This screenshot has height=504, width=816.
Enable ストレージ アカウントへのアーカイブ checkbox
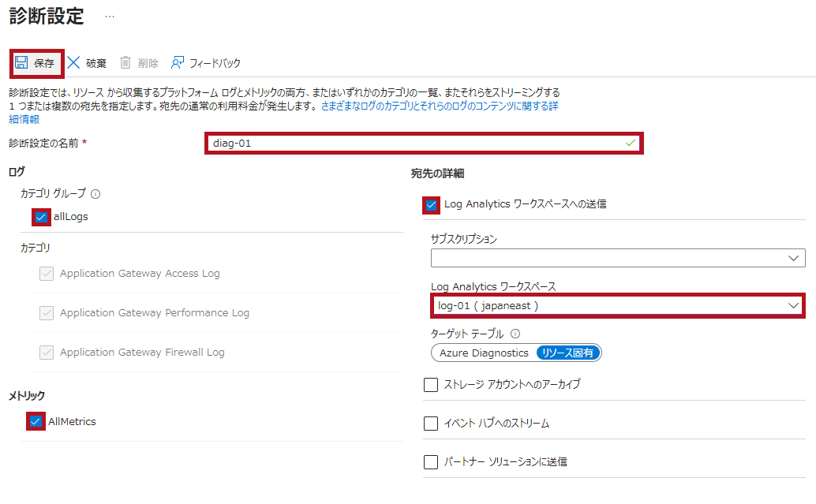point(431,385)
